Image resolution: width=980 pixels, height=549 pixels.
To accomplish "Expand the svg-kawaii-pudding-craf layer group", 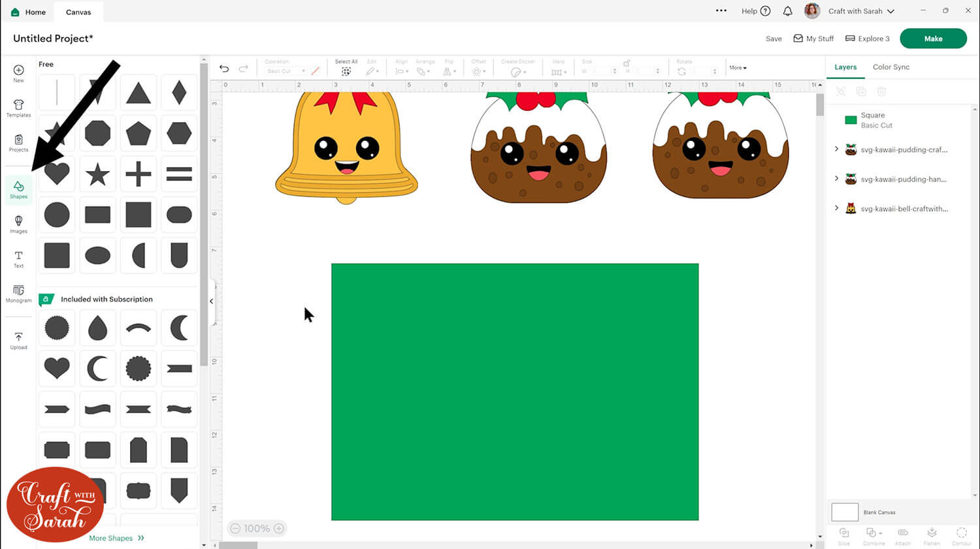I will pyautogui.click(x=836, y=149).
